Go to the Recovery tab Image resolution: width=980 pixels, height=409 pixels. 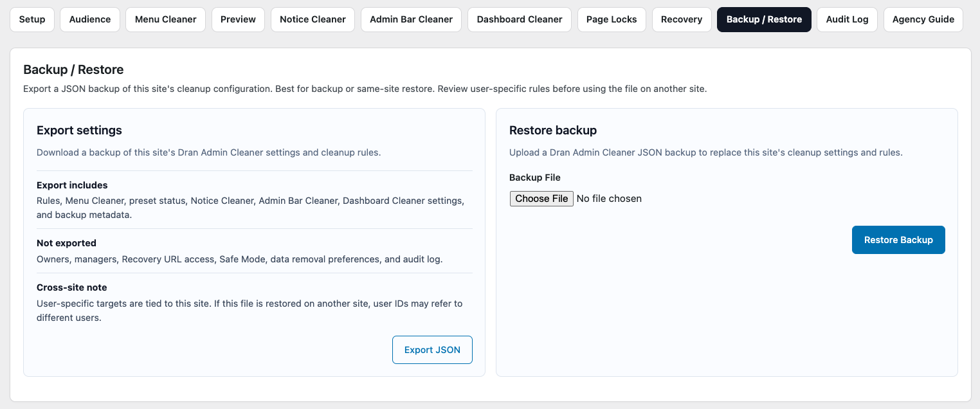coord(682,19)
